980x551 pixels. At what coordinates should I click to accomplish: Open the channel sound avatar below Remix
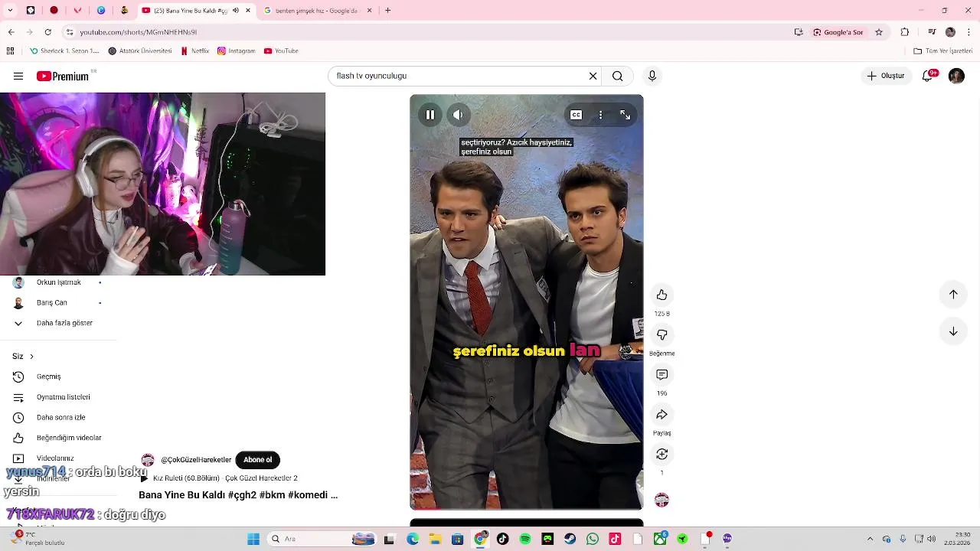click(x=661, y=500)
